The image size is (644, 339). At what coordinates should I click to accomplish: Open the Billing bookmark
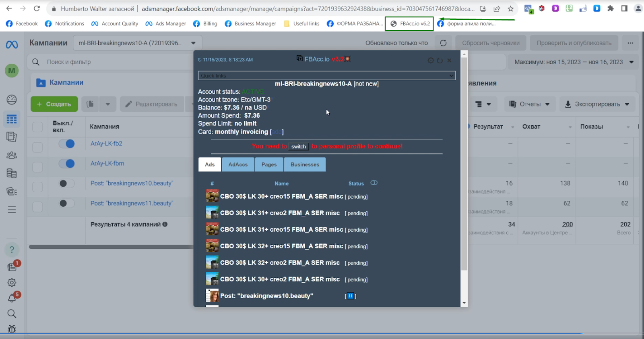tap(205, 24)
